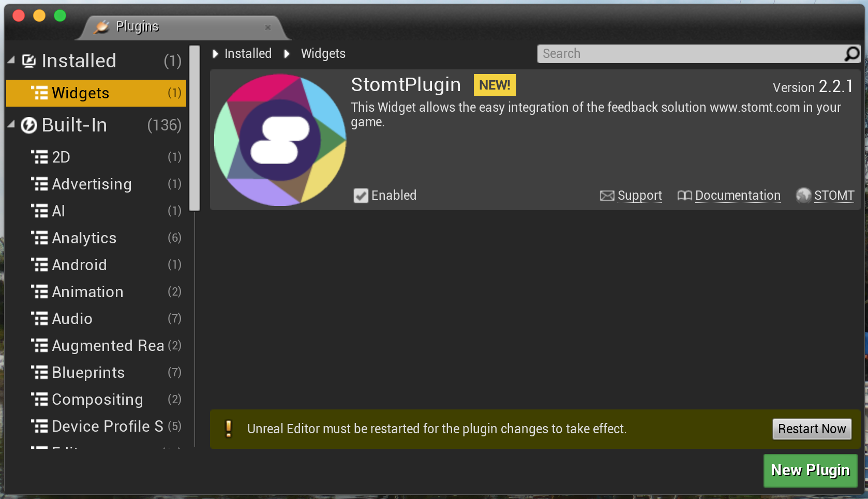Create a New Plugin
868x499 pixels.
pyautogui.click(x=810, y=470)
